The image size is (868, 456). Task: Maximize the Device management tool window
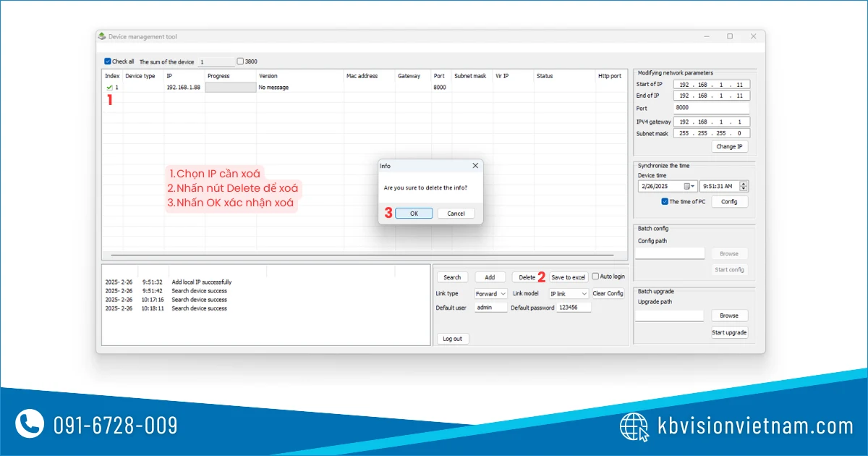729,36
